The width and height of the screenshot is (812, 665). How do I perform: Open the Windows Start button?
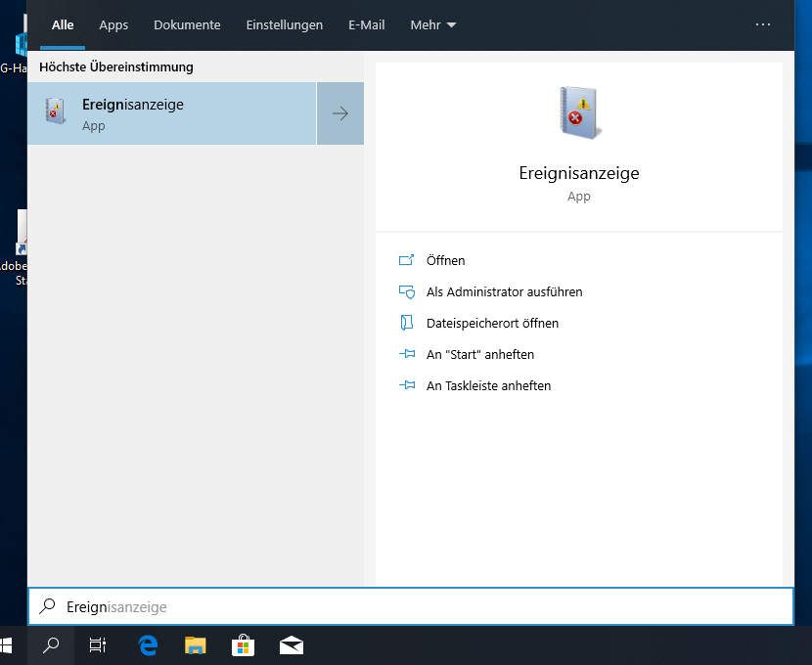click(6, 645)
